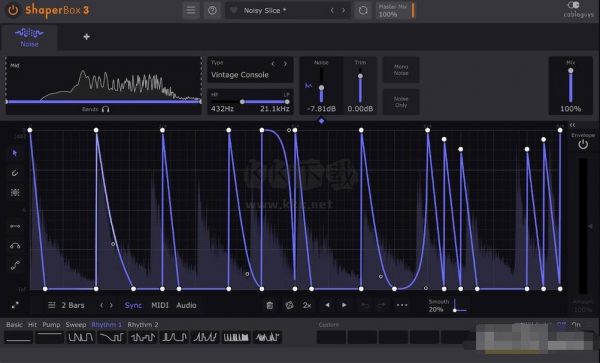Viewport: 600px width, 363px height.
Task: Click the 2x wave multiply button
Action: [x=307, y=305]
